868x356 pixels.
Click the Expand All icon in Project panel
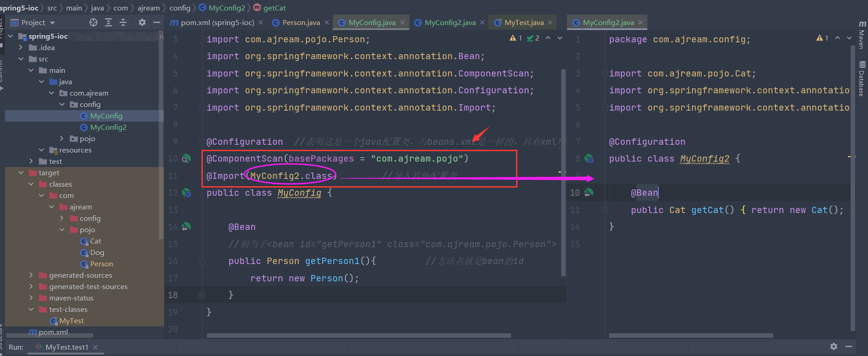[108, 22]
